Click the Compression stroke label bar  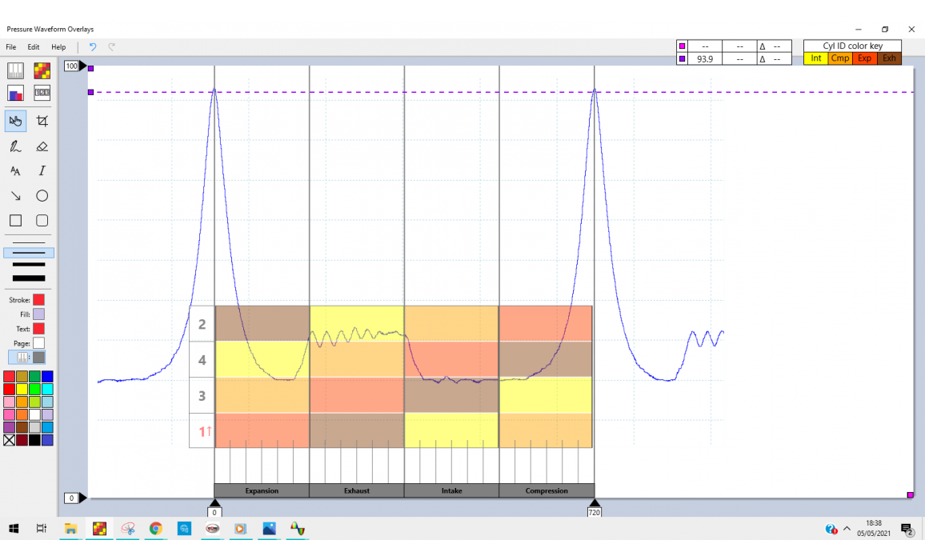pyautogui.click(x=547, y=490)
